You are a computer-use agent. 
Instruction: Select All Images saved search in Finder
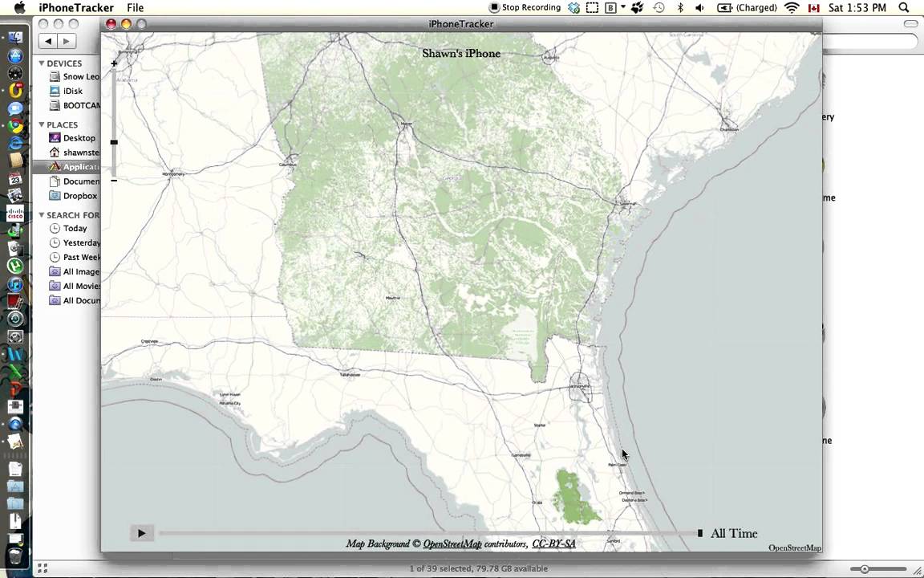75,272
